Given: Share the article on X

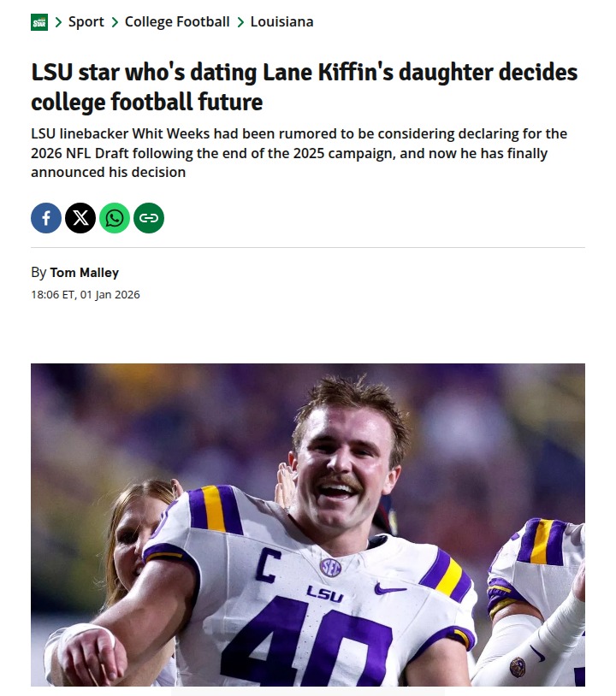Looking at the screenshot, I should tap(80, 218).
